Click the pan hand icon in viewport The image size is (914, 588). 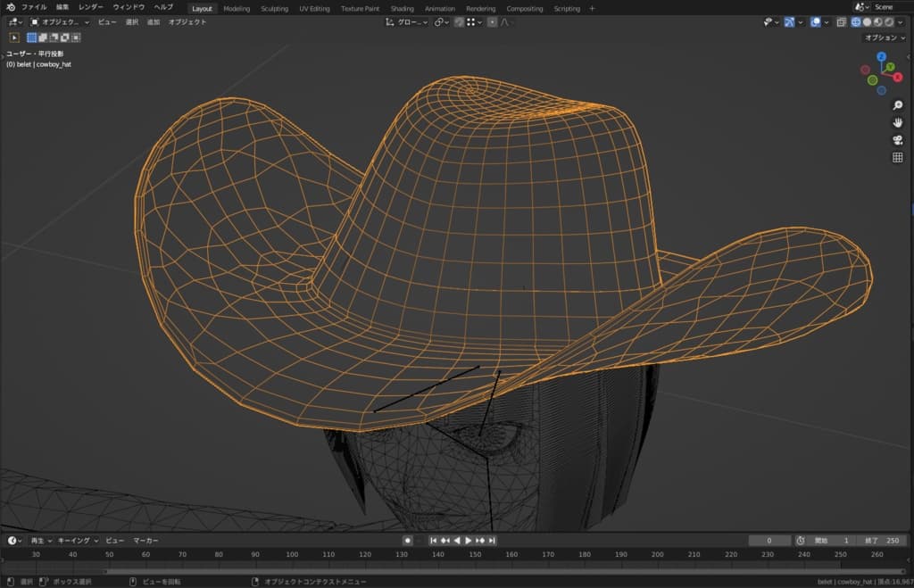point(898,122)
